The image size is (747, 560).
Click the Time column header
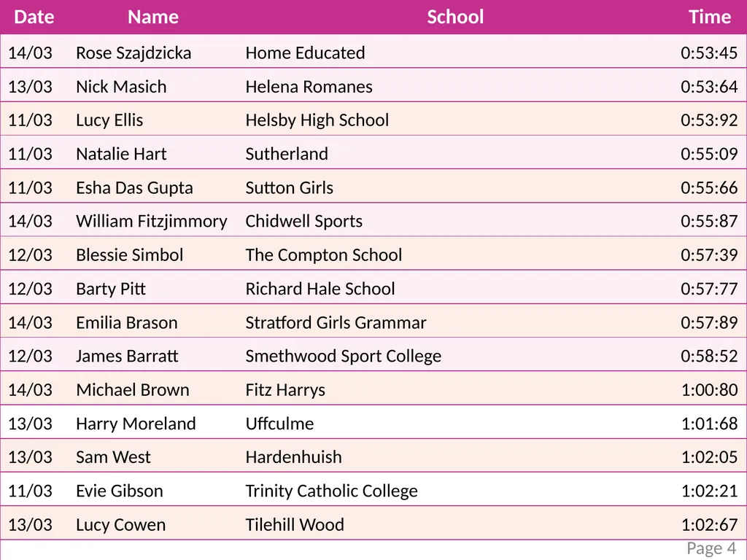709,17
